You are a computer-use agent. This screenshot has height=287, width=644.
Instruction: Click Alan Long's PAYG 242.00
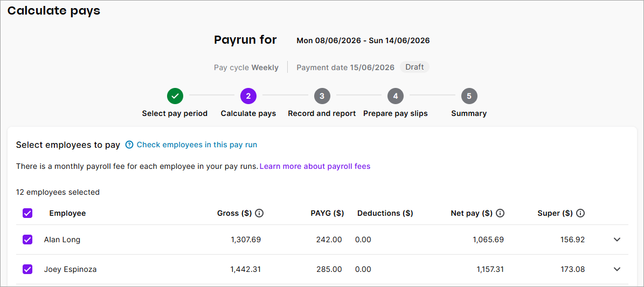[329, 240]
